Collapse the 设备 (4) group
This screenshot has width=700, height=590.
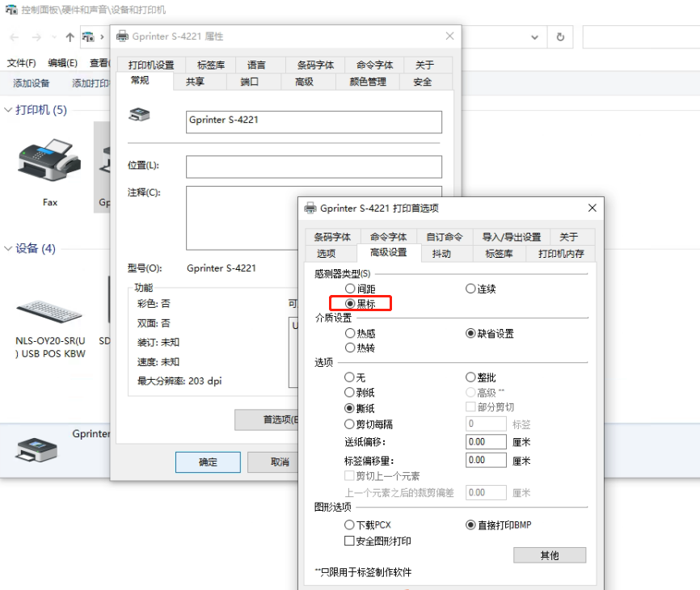coord(7,248)
